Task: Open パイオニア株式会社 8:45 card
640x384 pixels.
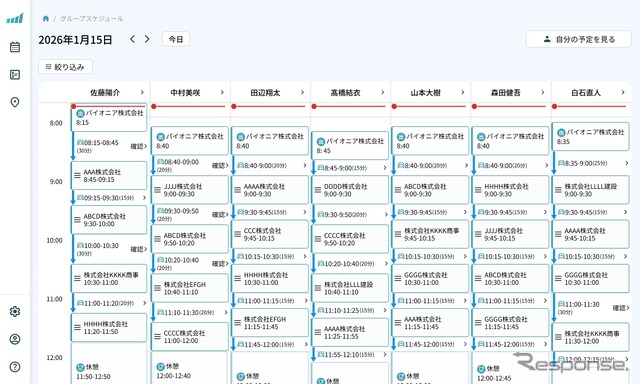Action: pos(350,146)
